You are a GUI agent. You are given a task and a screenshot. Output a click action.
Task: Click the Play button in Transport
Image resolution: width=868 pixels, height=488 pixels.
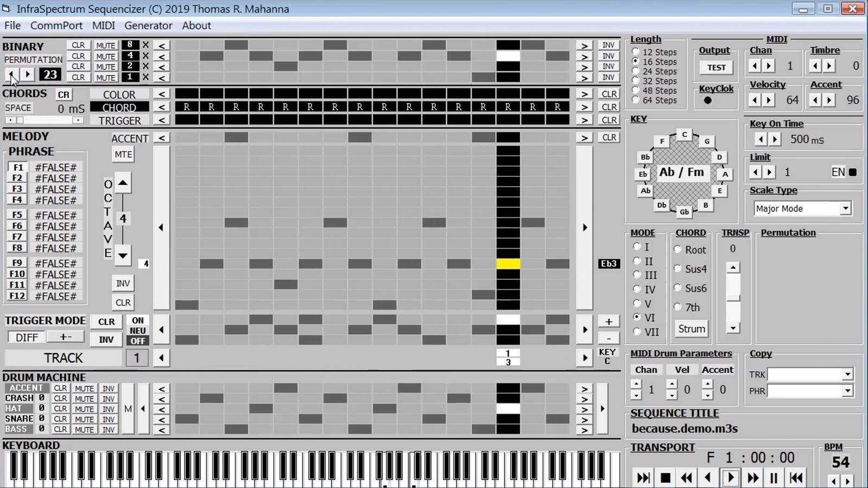coord(731,478)
